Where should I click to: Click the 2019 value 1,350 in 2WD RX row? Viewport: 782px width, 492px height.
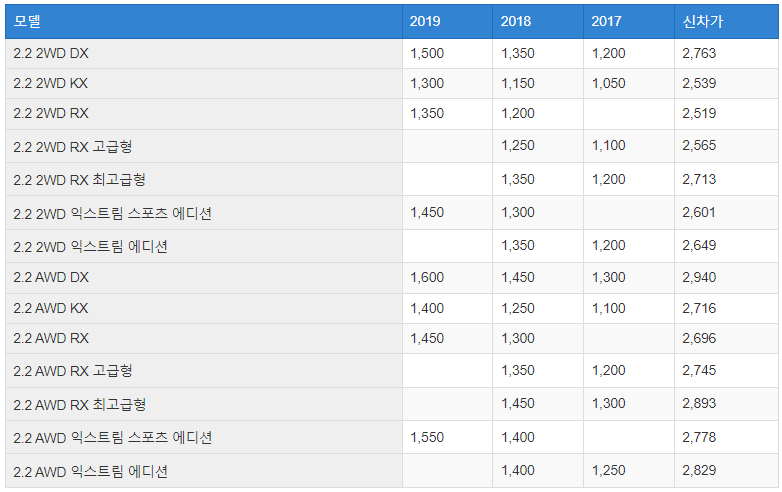[427, 113]
